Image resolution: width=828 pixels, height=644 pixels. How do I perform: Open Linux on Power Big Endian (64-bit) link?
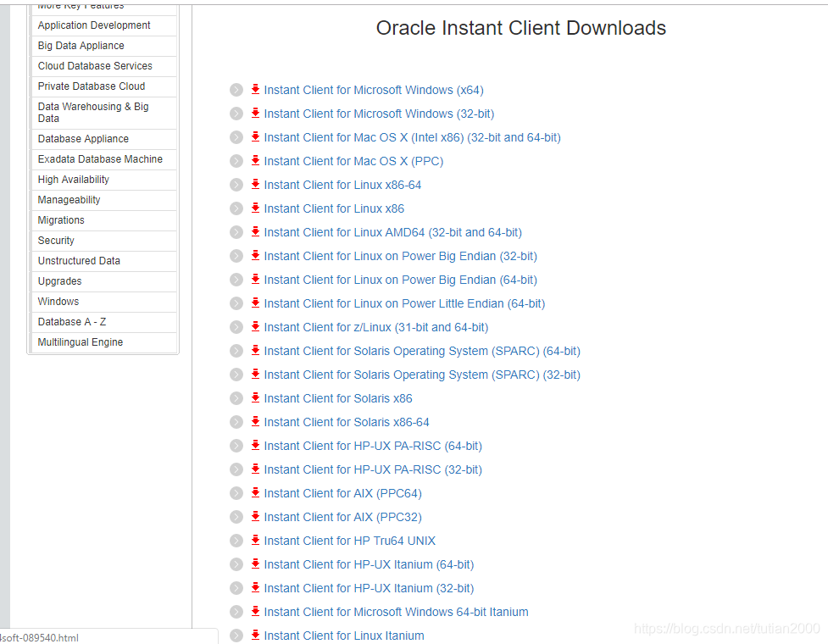pyautogui.click(x=401, y=280)
